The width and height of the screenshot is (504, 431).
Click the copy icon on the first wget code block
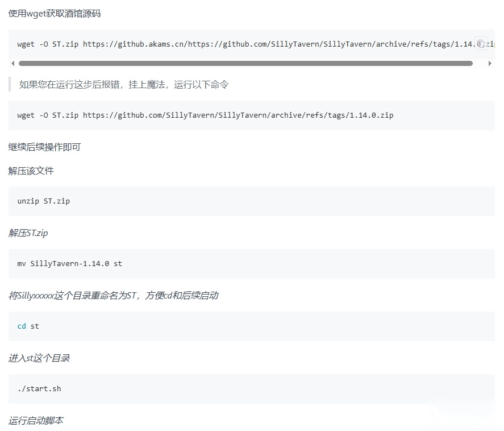click(x=481, y=43)
